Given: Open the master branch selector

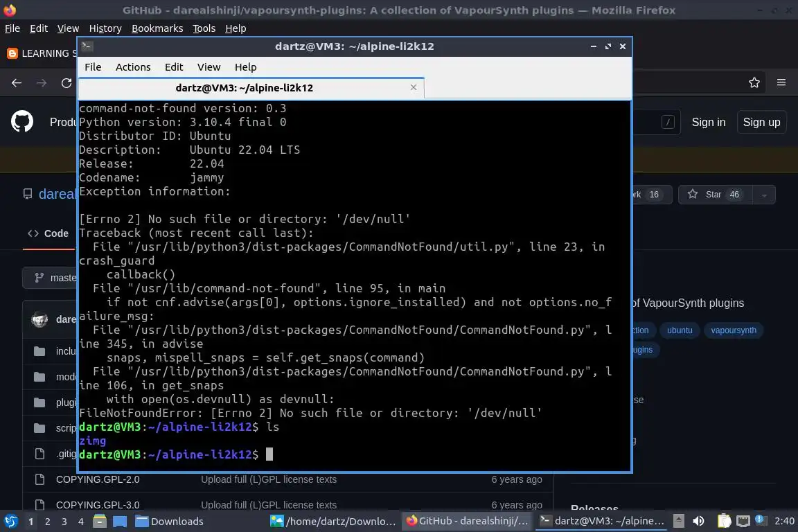Looking at the screenshot, I should point(50,278).
